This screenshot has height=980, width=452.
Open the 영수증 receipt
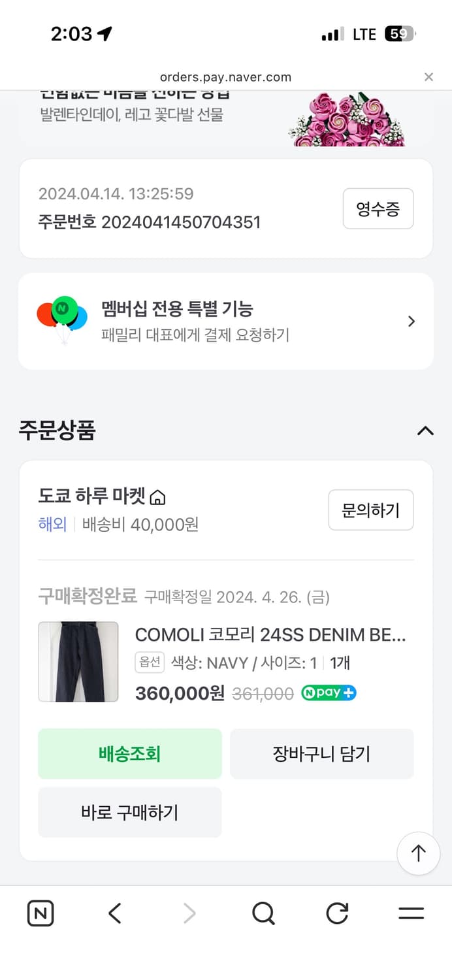pos(378,208)
